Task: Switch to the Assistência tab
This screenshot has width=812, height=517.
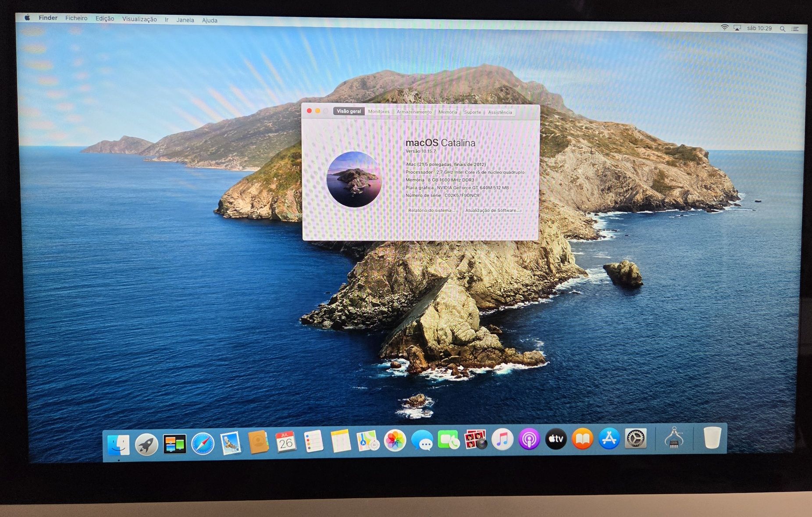Action: (x=500, y=113)
